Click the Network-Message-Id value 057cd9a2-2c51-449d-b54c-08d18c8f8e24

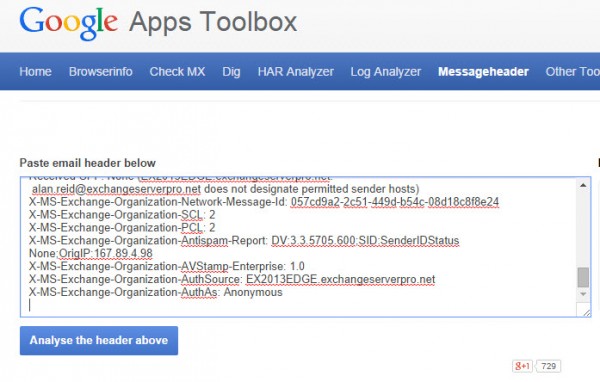click(395, 202)
